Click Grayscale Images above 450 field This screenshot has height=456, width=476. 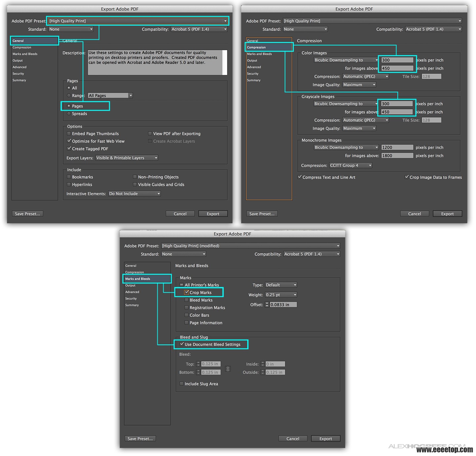pos(397,112)
